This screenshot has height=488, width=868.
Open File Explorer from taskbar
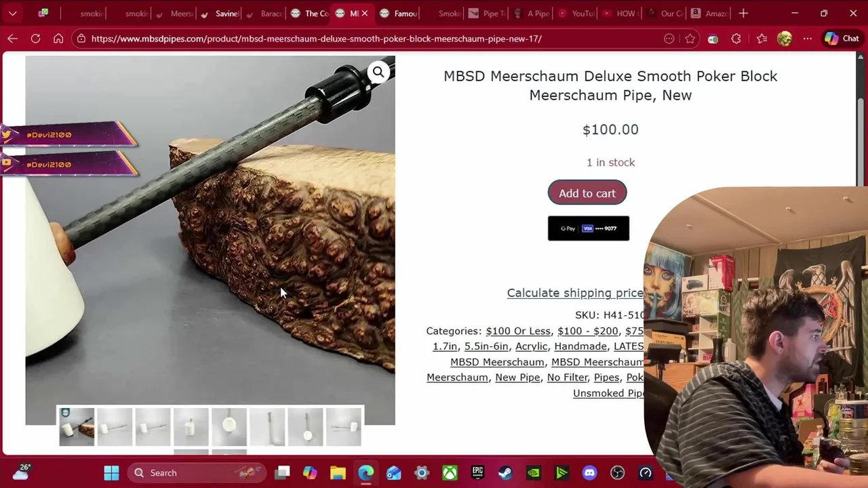(x=338, y=472)
